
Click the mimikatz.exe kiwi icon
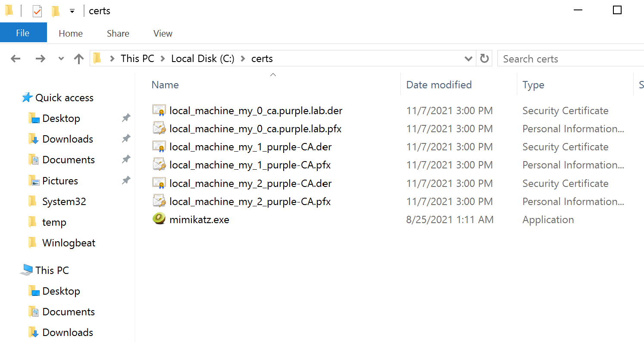(x=159, y=219)
